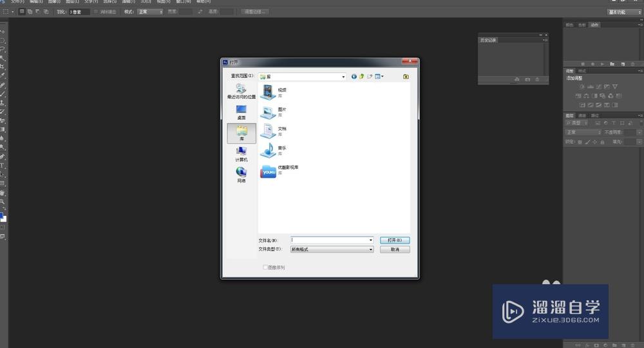Open the file name dropdown arrow

371,240
